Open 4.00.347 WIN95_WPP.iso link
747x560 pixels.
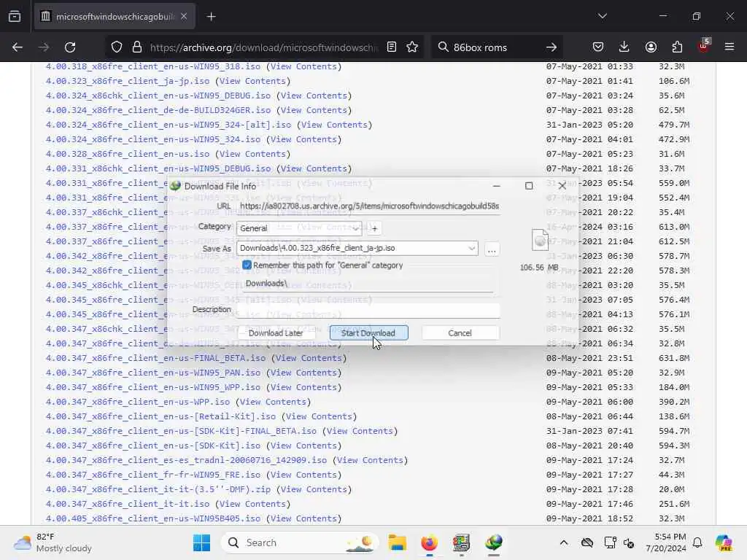(x=153, y=387)
